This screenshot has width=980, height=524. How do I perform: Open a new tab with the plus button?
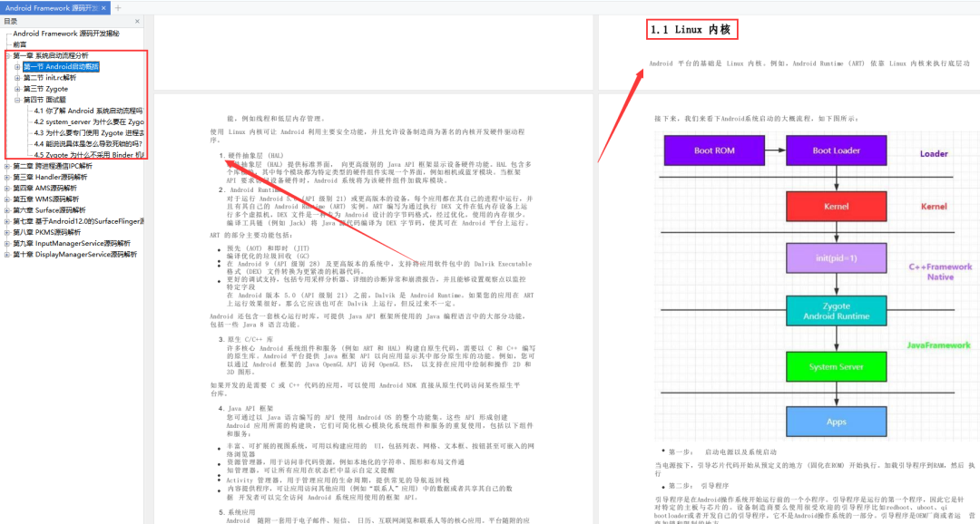pos(118,8)
